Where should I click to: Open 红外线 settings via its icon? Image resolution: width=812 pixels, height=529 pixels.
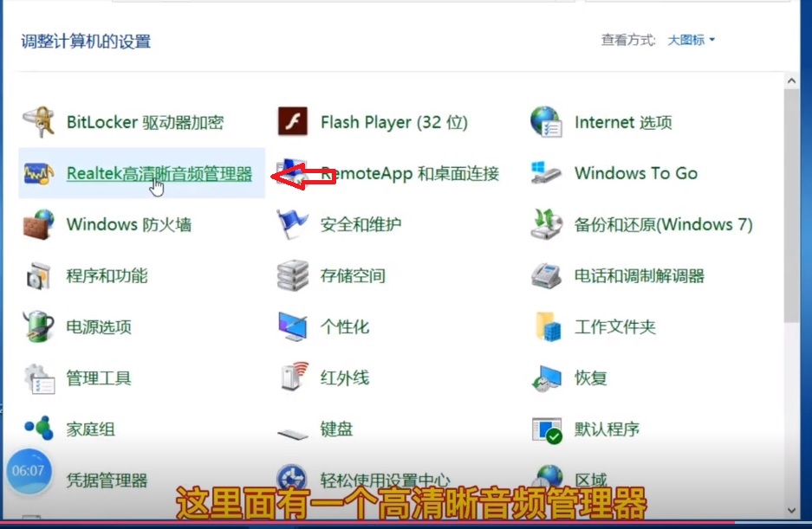pyautogui.click(x=295, y=378)
